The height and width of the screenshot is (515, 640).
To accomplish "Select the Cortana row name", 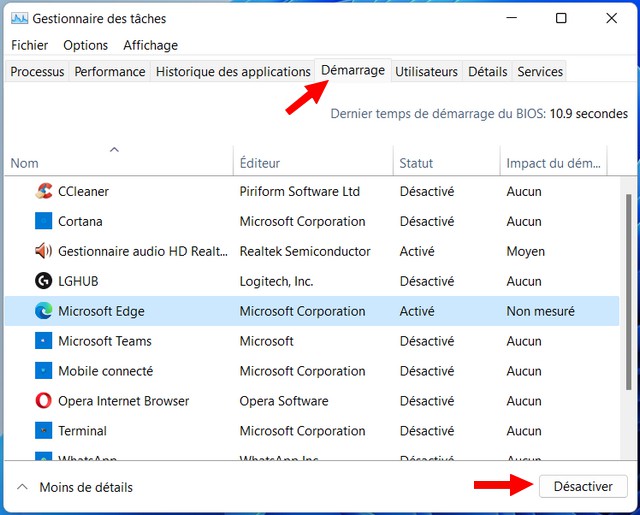I will [80, 221].
